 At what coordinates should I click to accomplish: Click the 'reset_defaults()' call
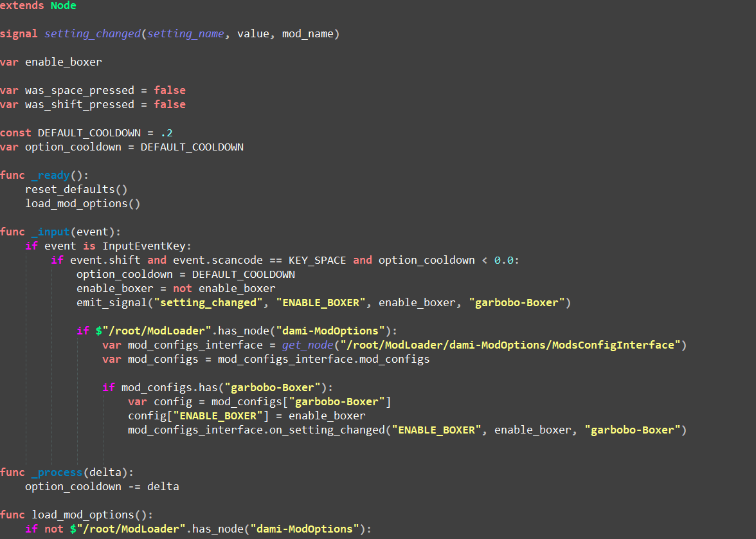click(76, 190)
